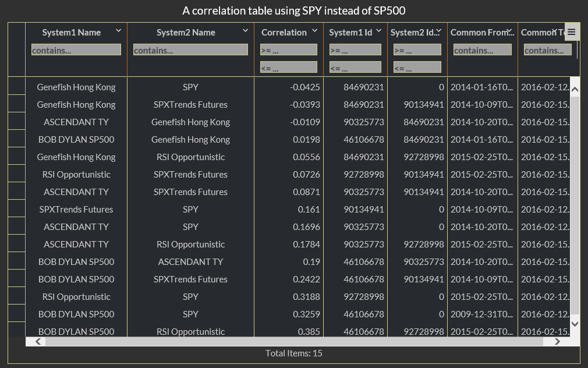The height and width of the screenshot is (368, 588).
Task: Focus System1 Name contains filter field
Action: 76,50
